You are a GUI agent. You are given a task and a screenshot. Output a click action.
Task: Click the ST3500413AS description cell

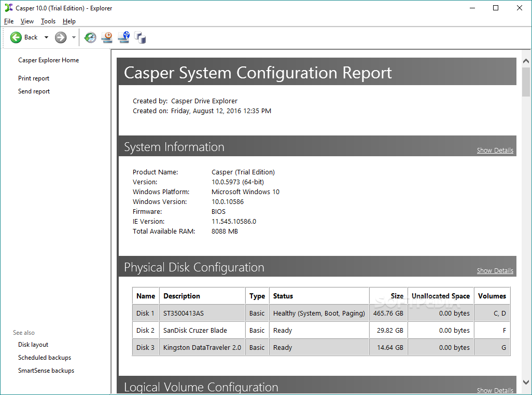202,313
